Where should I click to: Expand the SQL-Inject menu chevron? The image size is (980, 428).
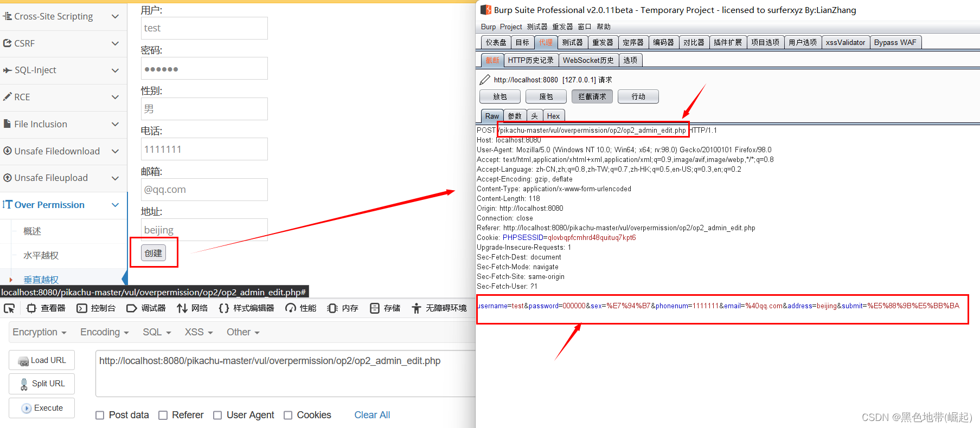coord(115,70)
